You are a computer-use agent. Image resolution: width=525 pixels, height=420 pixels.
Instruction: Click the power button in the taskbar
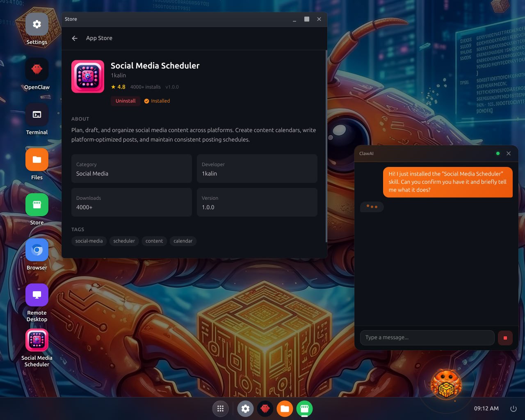coord(514,409)
